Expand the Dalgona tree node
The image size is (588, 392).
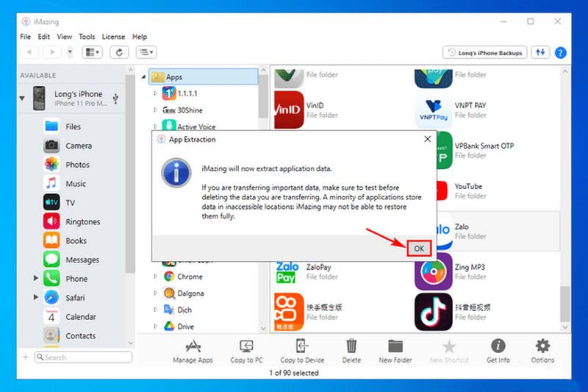click(156, 293)
